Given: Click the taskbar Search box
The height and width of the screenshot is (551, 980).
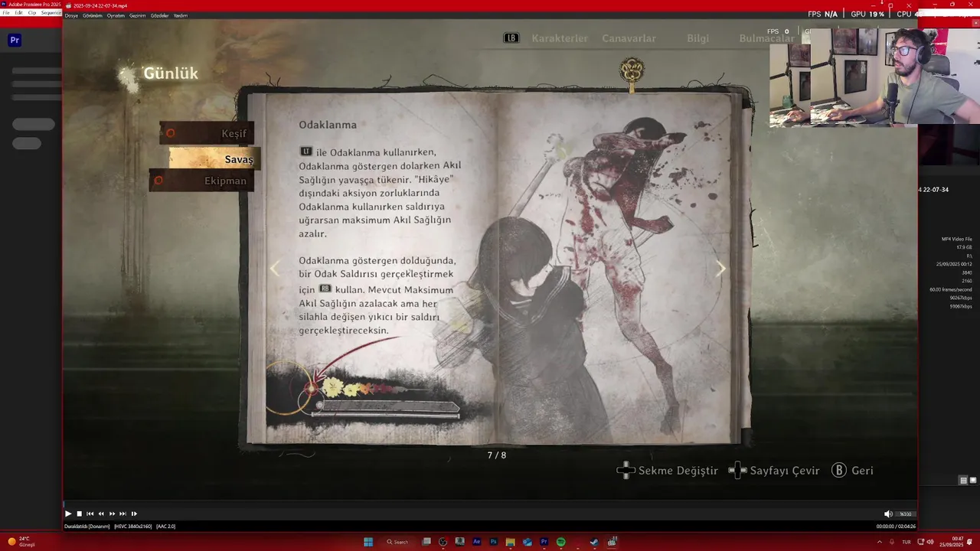Looking at the screenshot, I should click(397, 542).
